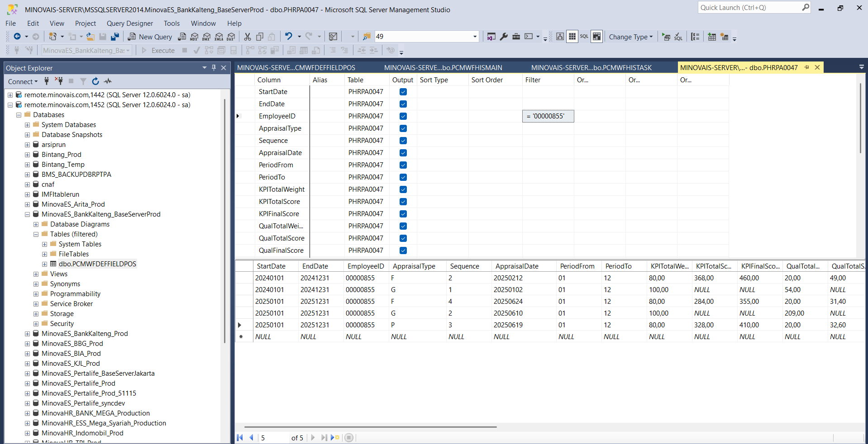
Task: Toggle the Show SQL Pane icon
Action: click(x=584, y=37)
